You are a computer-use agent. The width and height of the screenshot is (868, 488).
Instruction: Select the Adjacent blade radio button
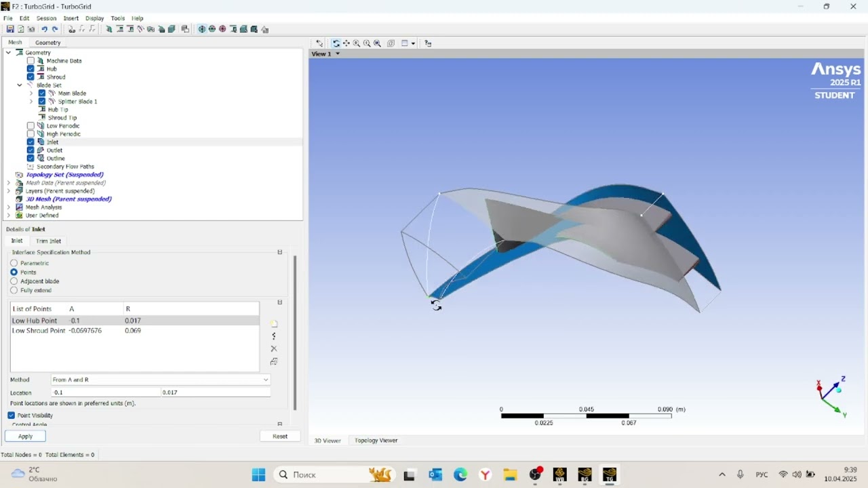tap(14, 281)
